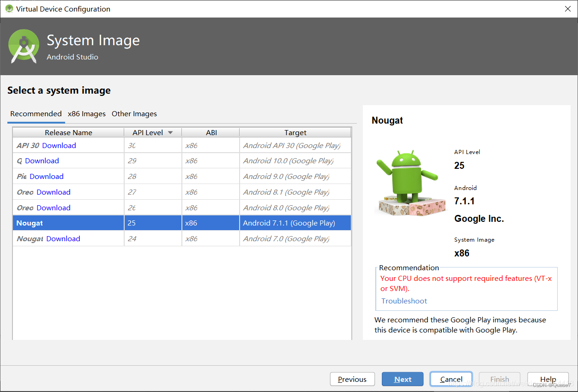Screen dimensions: 578x392
Task: Download Nougat API 24 image
Action: [x=63, y=238]
